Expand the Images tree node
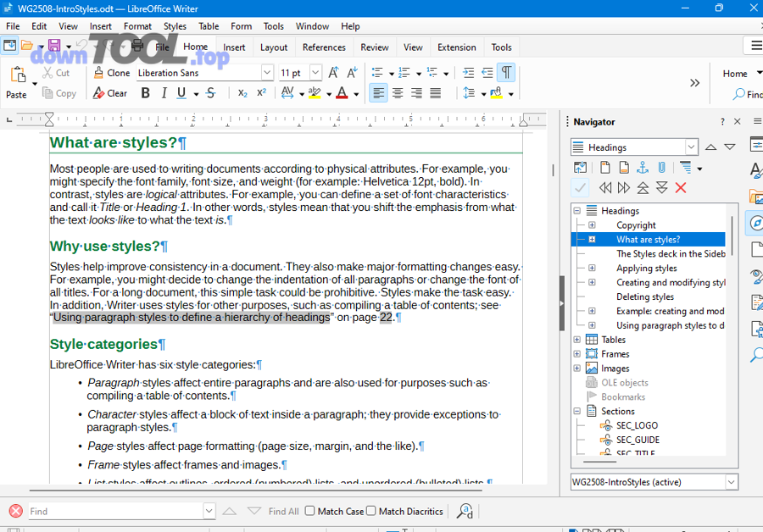Screen dimensions: 763x532 [577, 369]
